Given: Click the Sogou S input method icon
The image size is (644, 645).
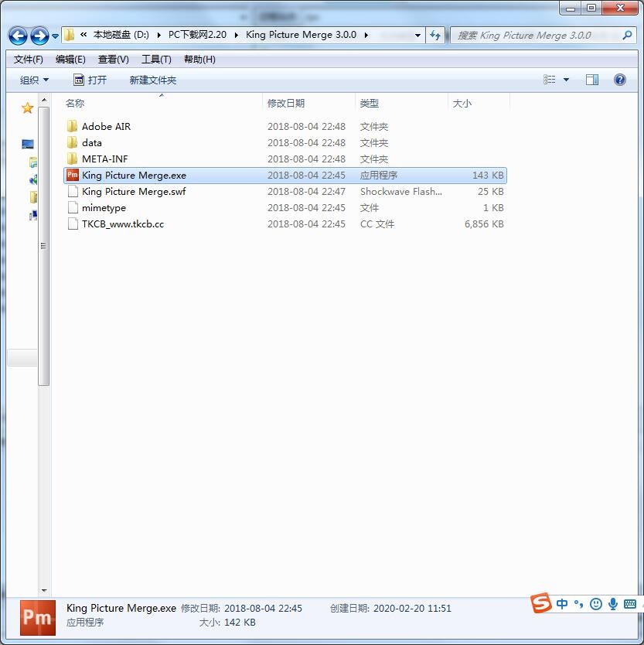Looking at the screenshot, I should [540, 603].
